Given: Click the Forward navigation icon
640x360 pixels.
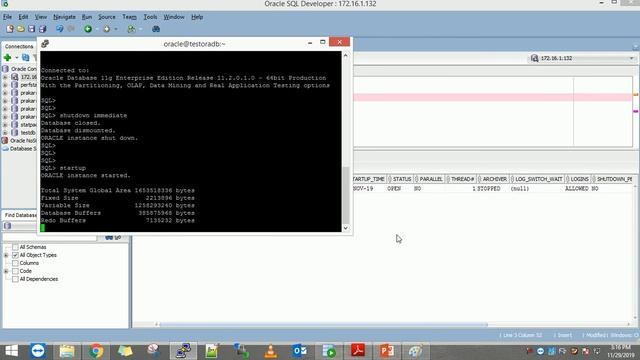Looking at the screenshot, I should [x=107, y=29].
